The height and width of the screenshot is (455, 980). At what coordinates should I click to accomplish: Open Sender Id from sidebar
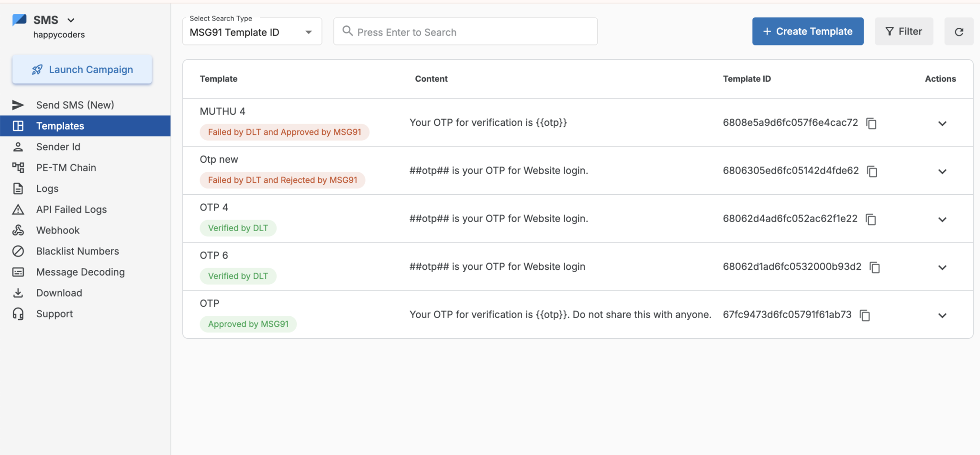[85, 147]
